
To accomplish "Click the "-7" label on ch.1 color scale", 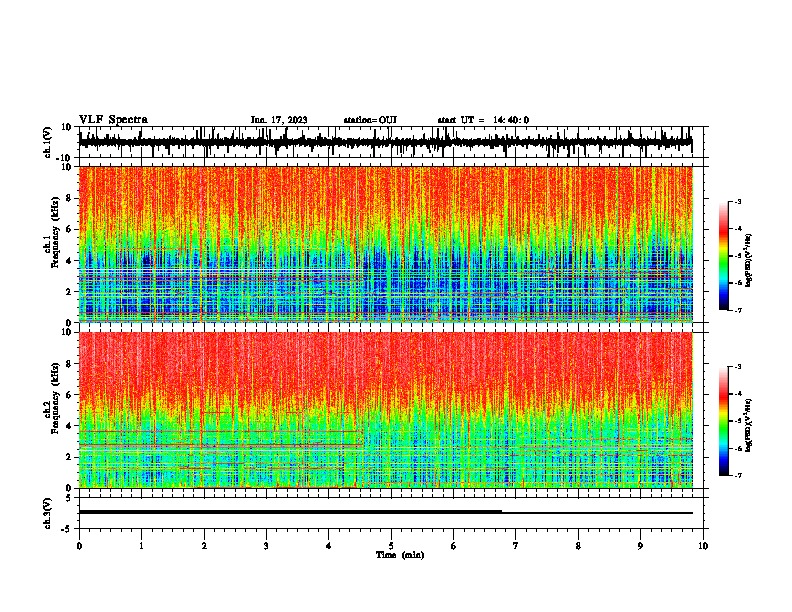I will 738,311.
